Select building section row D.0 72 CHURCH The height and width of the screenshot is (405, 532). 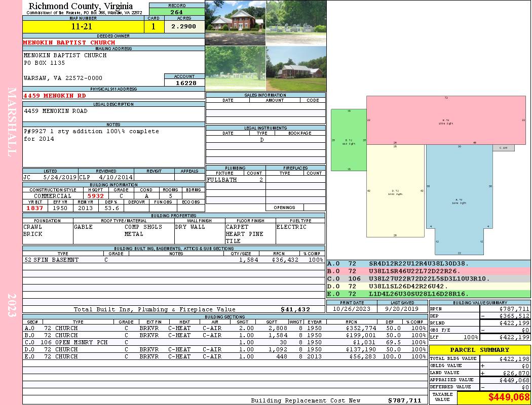(225, 349)
